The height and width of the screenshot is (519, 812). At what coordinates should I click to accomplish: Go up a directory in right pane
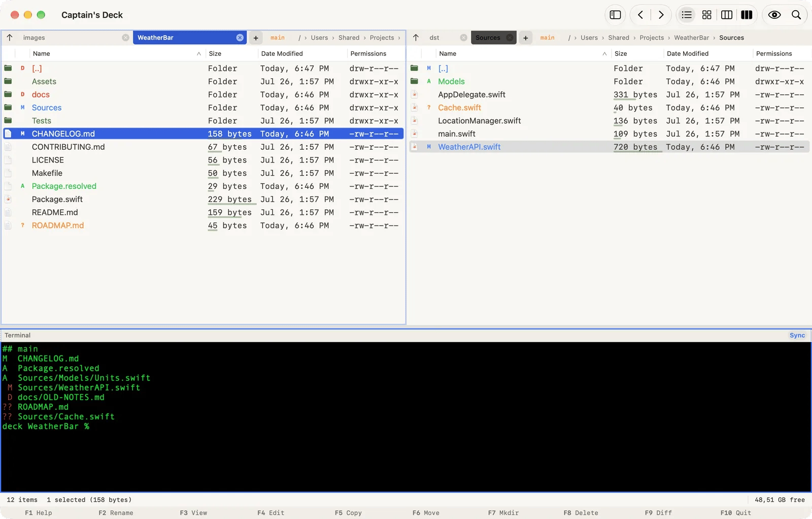pos(416,38)
